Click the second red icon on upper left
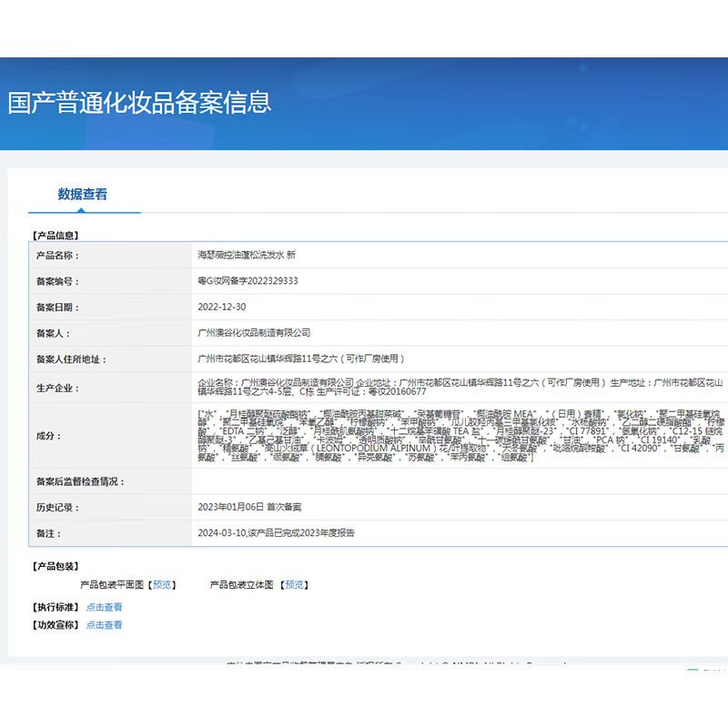Image resolution: width=728 pixels, height=728 pixels. click(13, 38)
